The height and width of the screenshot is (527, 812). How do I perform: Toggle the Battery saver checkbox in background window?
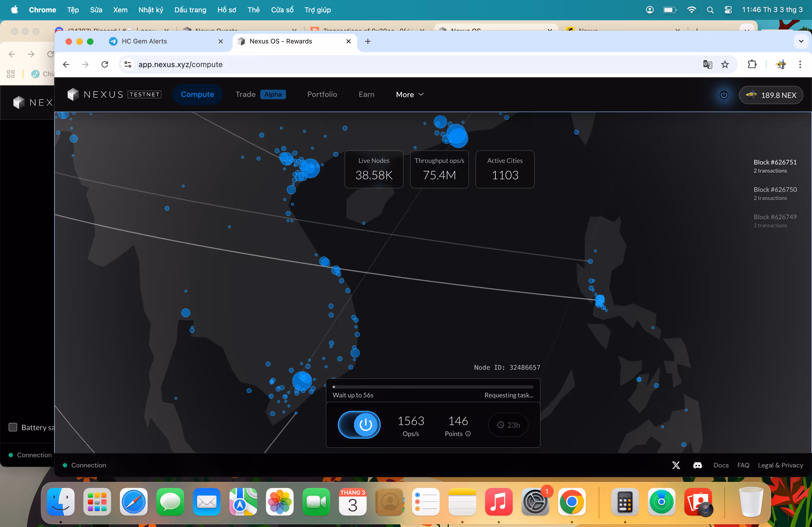click(13, 427)
